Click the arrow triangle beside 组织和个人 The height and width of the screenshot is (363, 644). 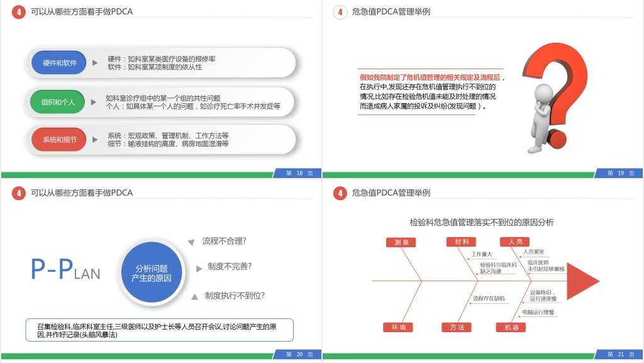pyautogui.click(x=94, y=102)
